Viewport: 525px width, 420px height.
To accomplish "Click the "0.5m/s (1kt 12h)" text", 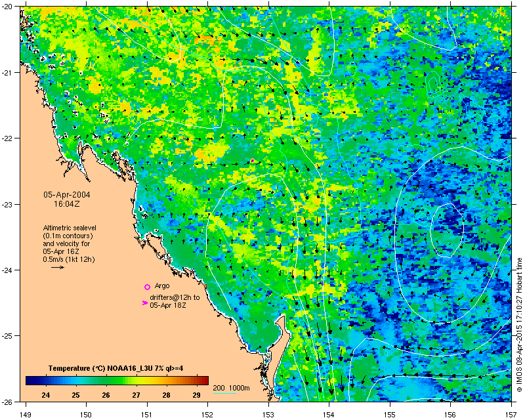I will [x=69, y=259].
